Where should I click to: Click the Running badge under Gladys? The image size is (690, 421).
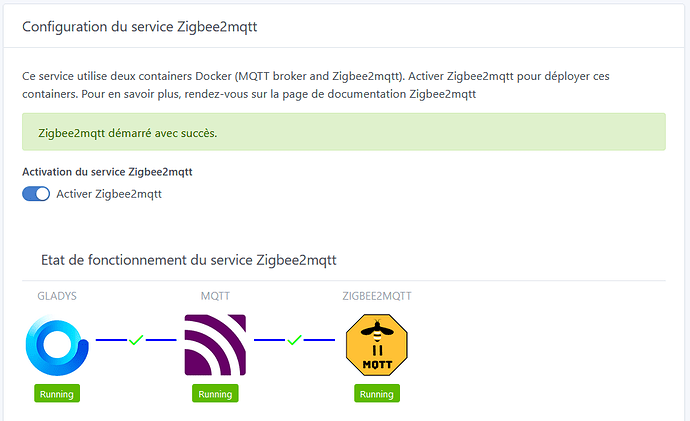coord(56,394)
